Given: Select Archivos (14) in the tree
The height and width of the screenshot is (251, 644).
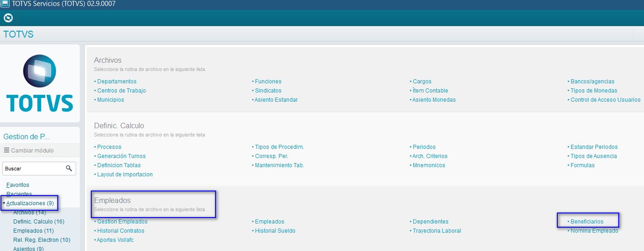Looking at the screenshot, I should pos(29,213).
